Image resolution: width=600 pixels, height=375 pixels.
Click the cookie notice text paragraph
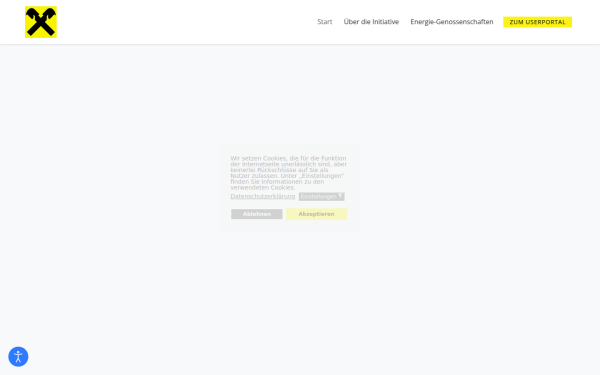pos(289,173)
